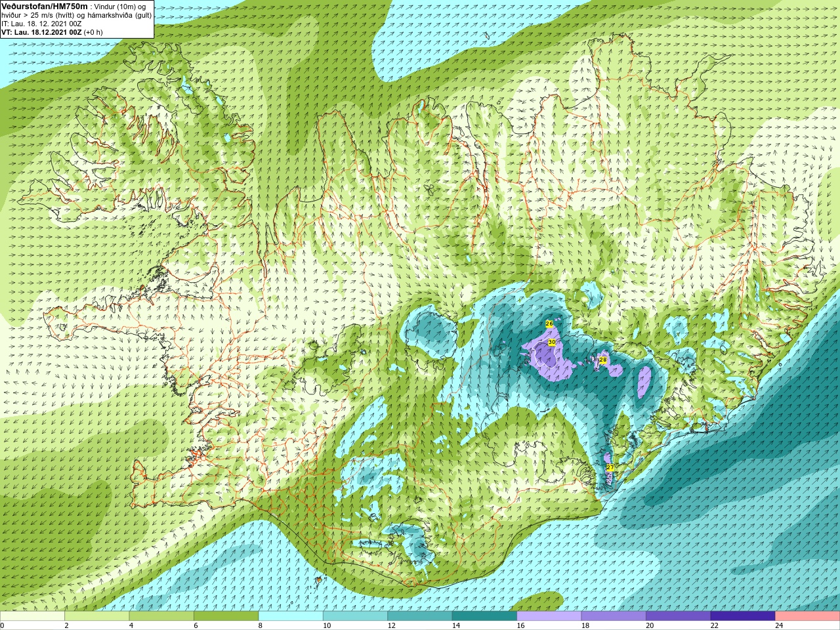Screen dimensions: 840x630
Task: Select the Veðurstofan/HM750m title line
Action: (x=45, y=6)
